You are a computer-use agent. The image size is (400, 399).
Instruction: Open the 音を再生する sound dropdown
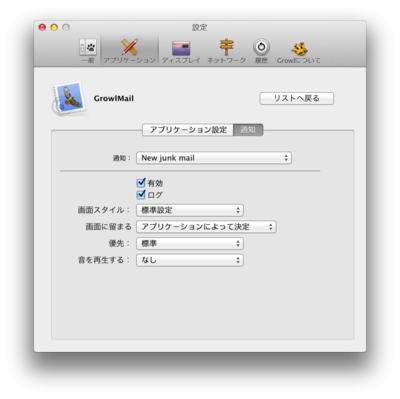click(190, 260)
